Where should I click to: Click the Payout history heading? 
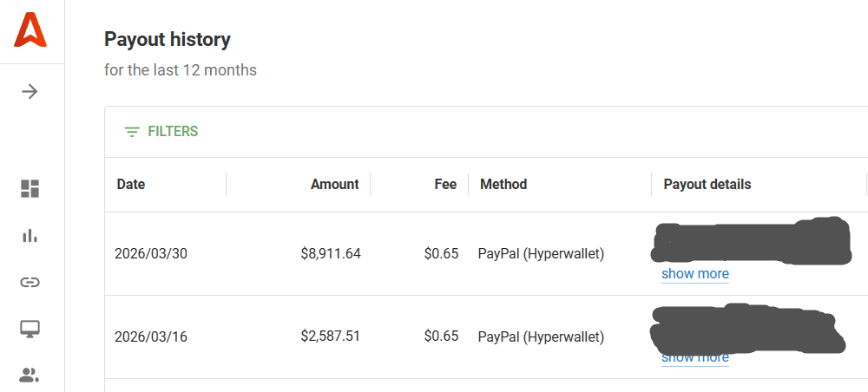pos(168,40)
